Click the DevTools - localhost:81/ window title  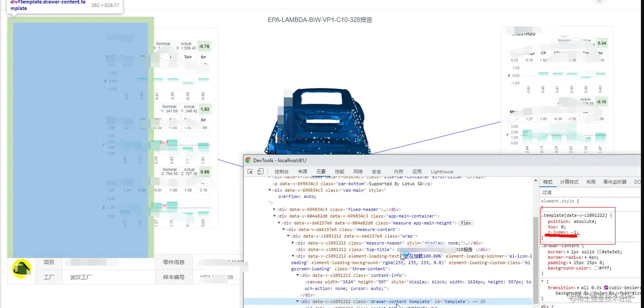(x=280, y=160)
